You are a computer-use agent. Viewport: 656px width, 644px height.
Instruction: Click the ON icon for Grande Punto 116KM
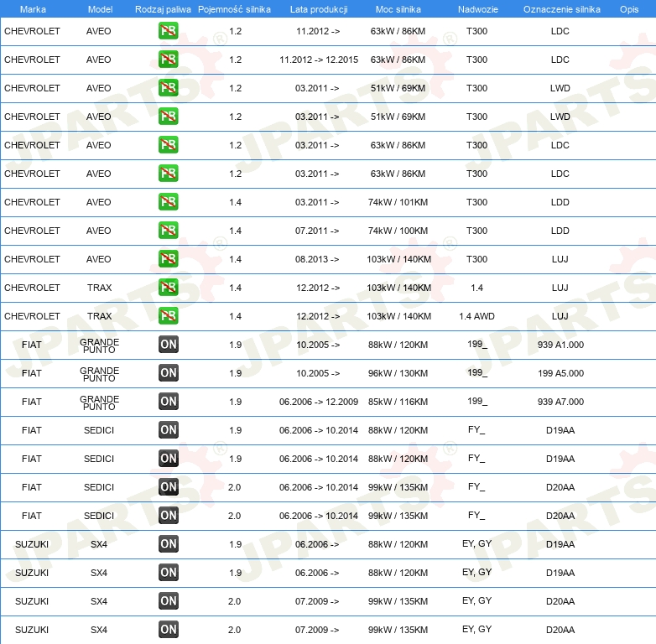point(169,402)
